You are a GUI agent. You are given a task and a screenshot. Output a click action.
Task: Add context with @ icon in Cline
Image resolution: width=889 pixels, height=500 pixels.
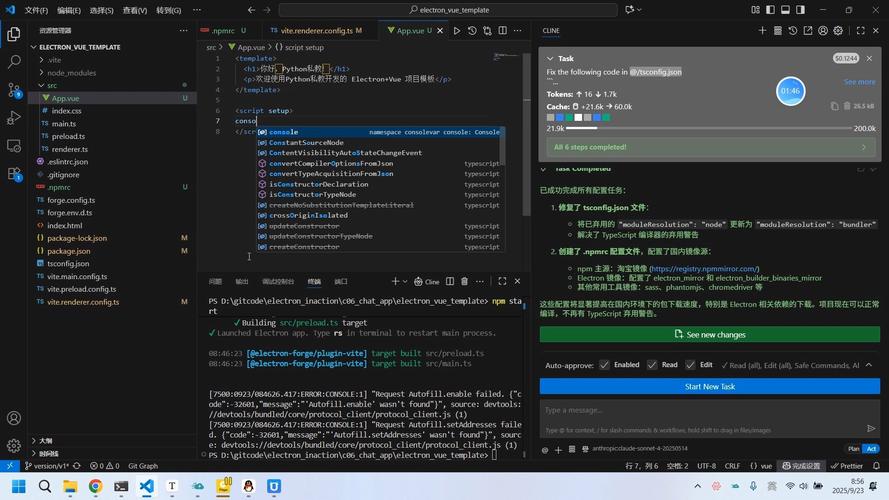point(545,450)
